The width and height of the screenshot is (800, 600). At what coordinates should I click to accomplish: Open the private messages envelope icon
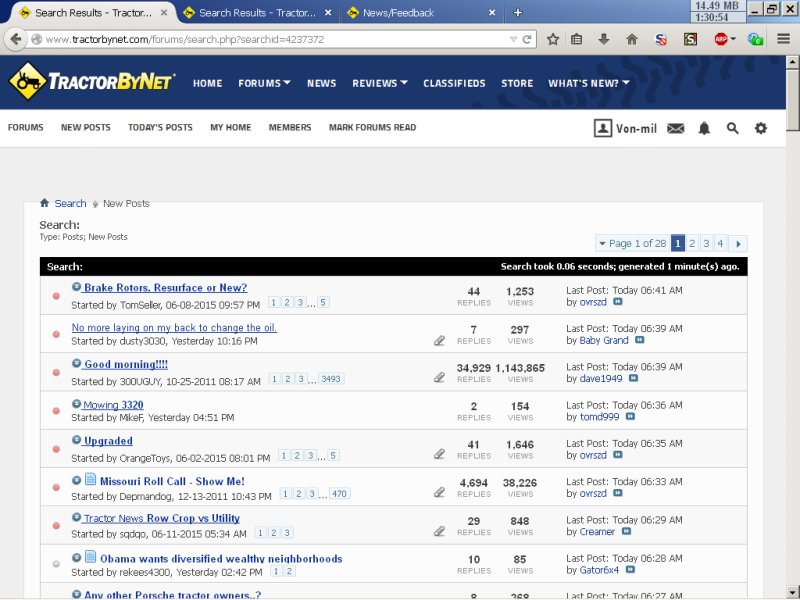coord(676,128)
